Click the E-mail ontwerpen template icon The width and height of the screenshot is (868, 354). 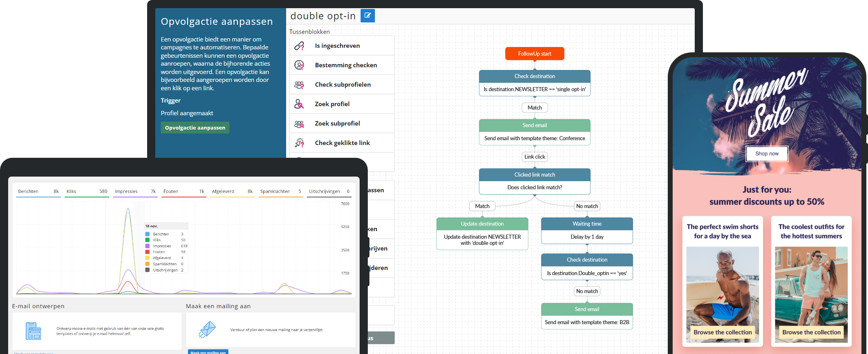pos(33,331)
